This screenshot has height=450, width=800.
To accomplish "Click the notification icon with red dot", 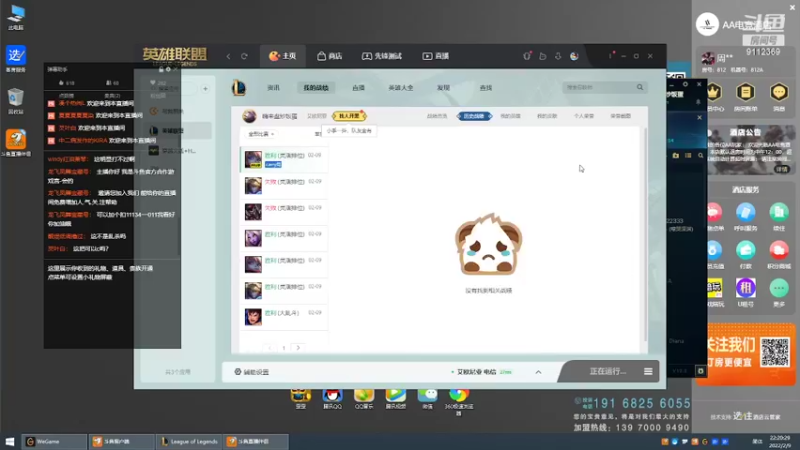I will tap(527, 56).
